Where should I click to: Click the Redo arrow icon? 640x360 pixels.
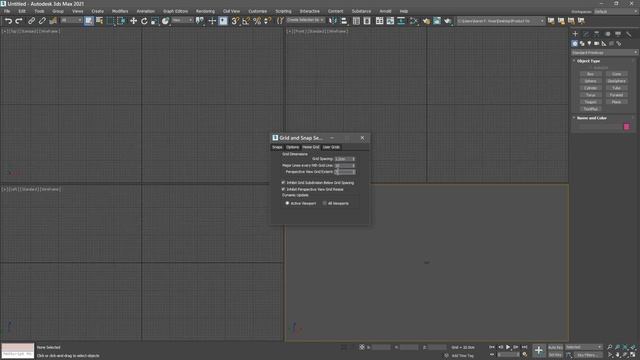tap(19, 21)
